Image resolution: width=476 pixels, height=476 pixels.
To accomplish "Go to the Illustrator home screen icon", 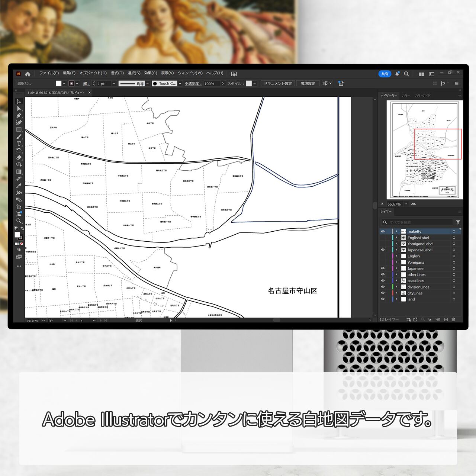I will coord(28,74).
